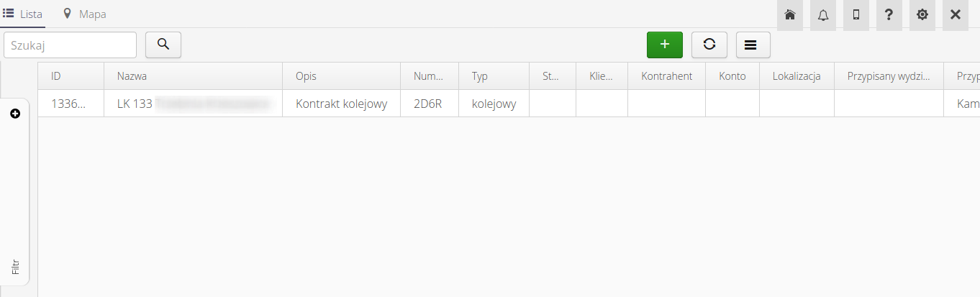The width and height of the screenshot is (980, 297).
Task: Click the home icon in top bar
Action: 789,15
